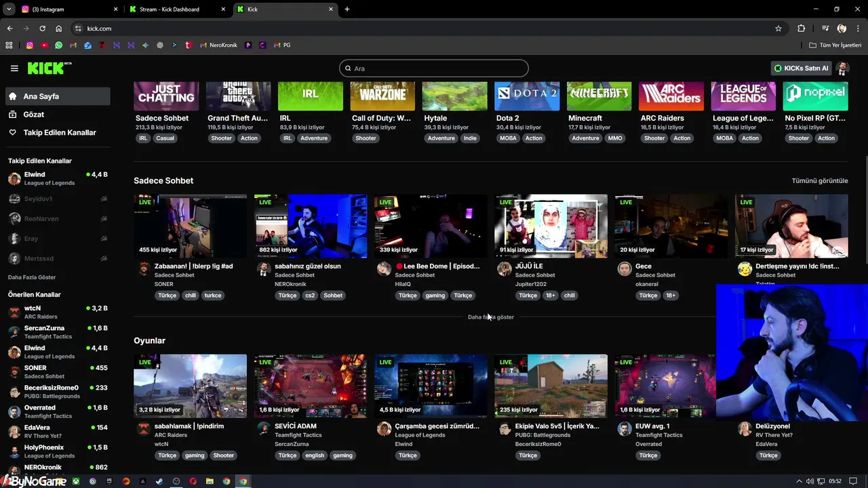The height and width of the screenshot is (488, 868).
Task: Open a new browser tab
Action: coord(347,9)
